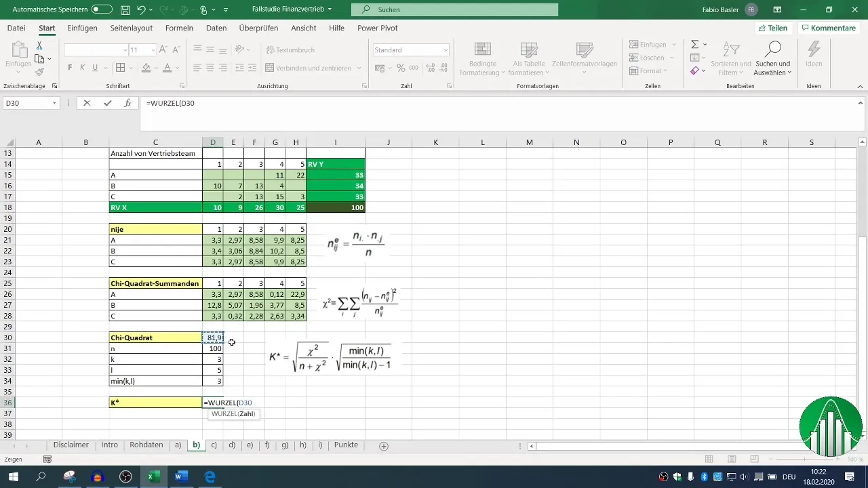Click the font color A swatch
The height and width of the screenshot is (488, 868).
166,68
